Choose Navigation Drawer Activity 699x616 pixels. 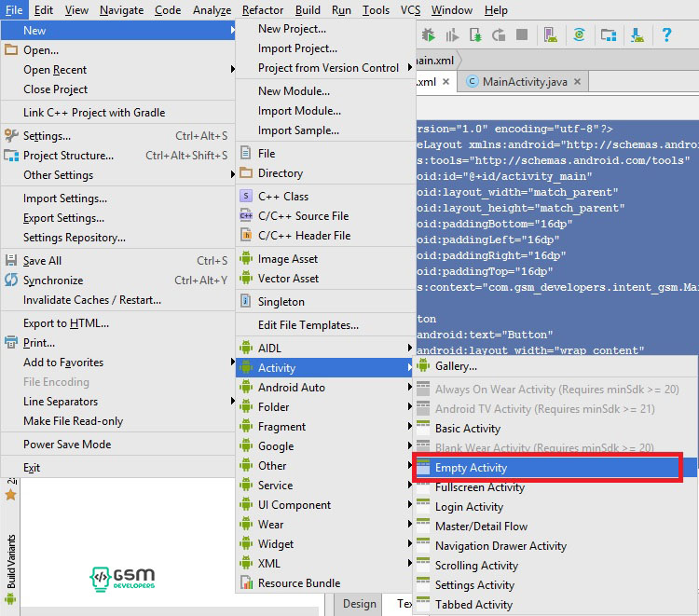pos(500,545)
